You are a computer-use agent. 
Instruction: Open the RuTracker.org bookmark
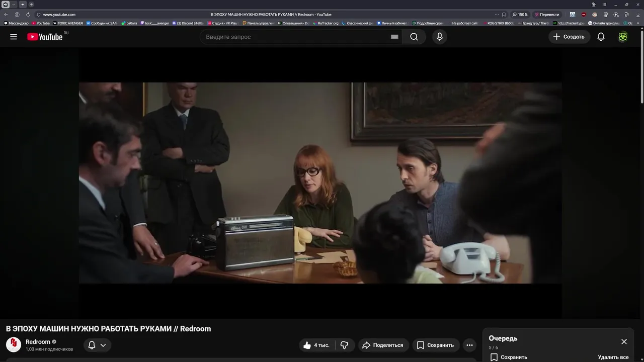326,23
